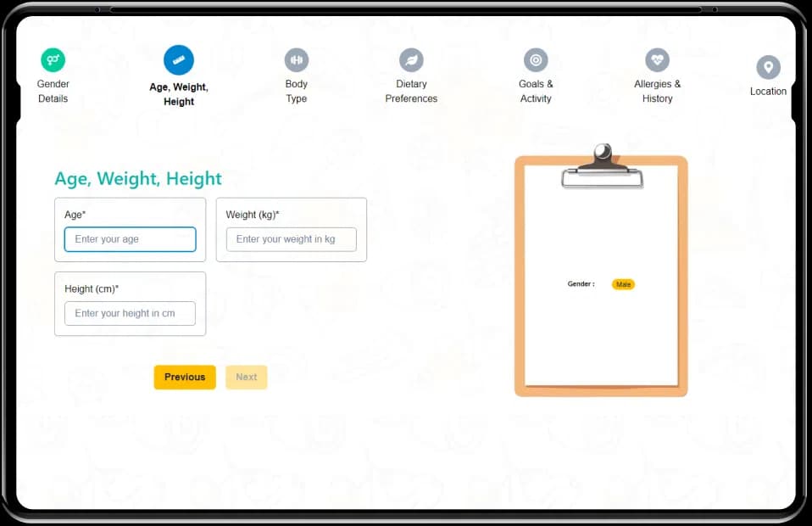Open the Body Type step icon
This screenshot has height=526, width=812.
(x=296, y=59)
